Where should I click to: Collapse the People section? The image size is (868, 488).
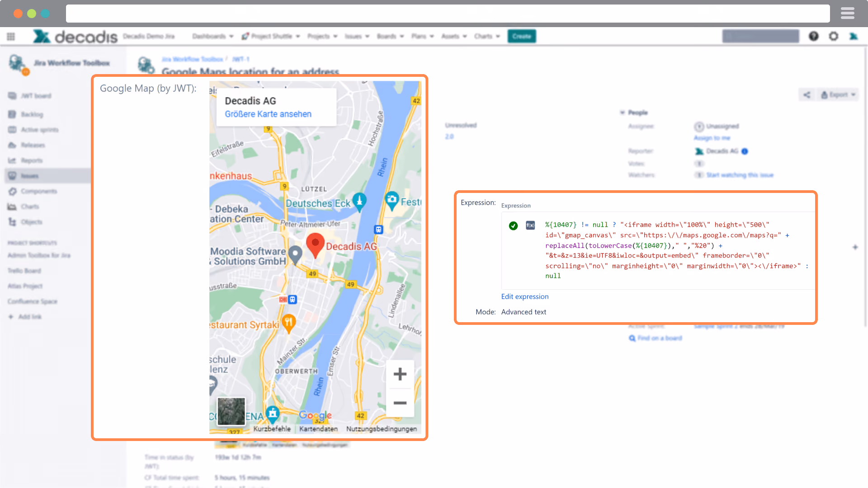(623, 113)
